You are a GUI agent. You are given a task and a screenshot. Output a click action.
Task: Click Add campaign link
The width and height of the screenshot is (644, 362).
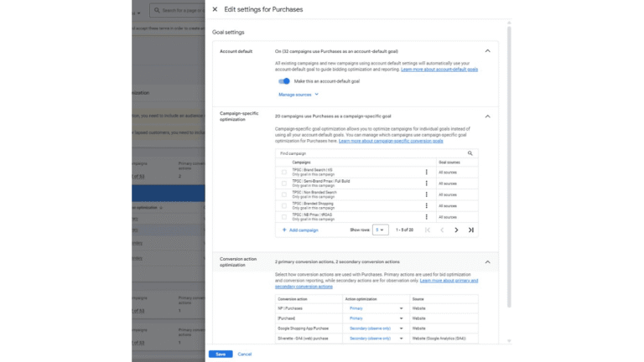[300, 230]
